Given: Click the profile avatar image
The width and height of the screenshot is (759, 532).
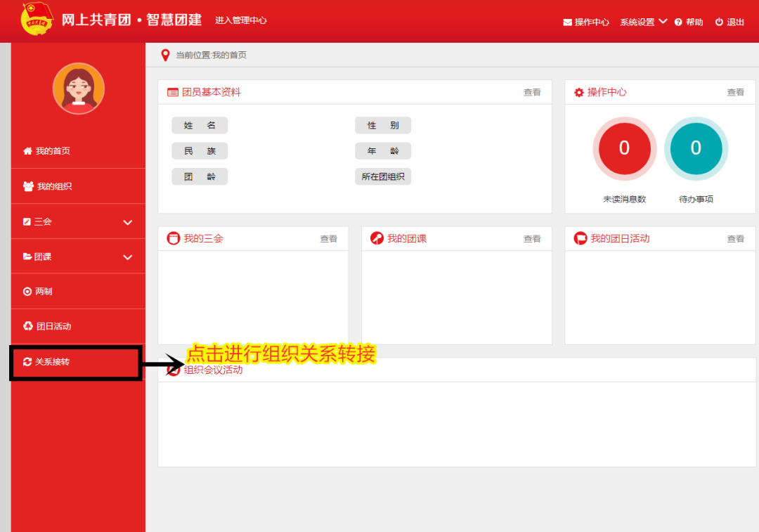Looking at the screenshot, I should [78, 88].
